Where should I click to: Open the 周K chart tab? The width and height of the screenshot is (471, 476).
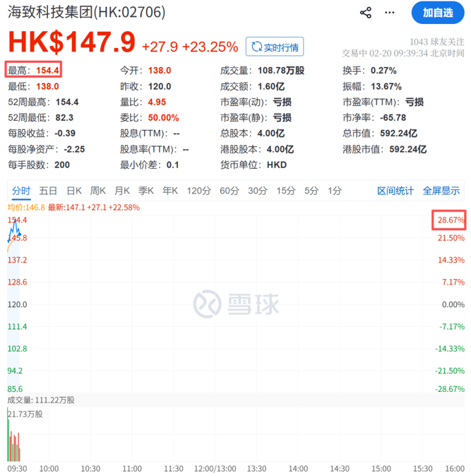pyautogui.click(x=98, y=190)
